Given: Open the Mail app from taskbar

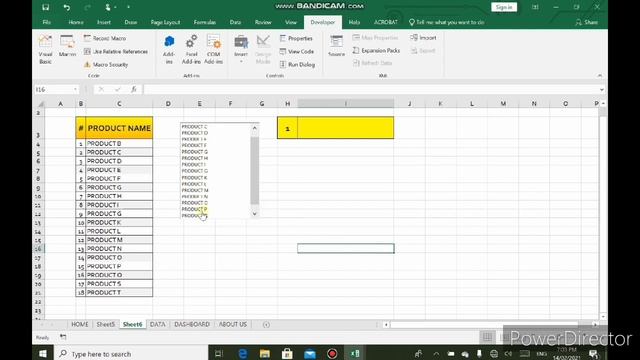Looking at the screenshot, I should click(x=310, y=353).
